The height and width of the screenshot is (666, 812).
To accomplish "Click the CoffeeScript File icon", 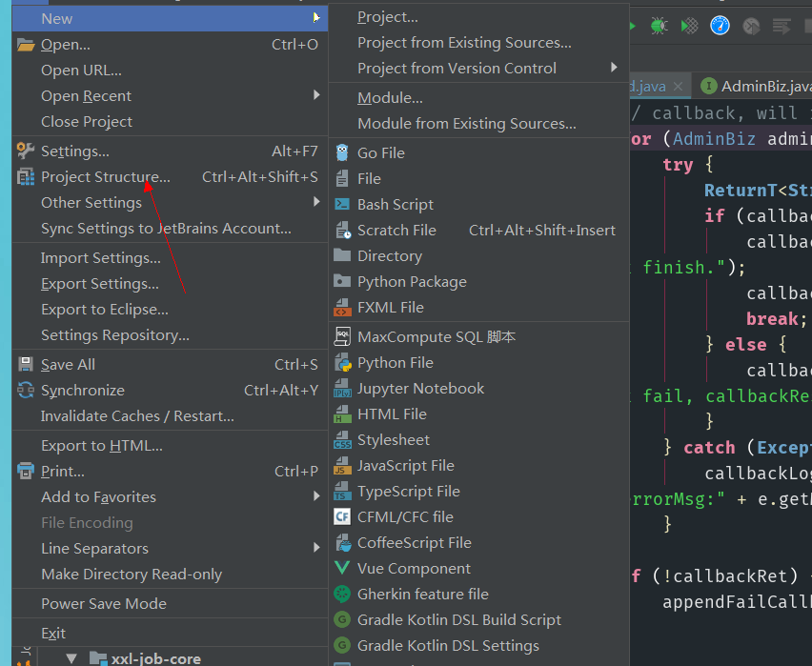I will pos(342,543).
